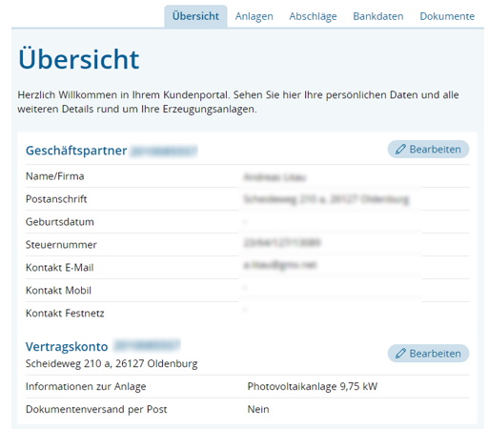Click the Postanschrift row label
This screenshot has width=488, height=448.
(56, 199)
